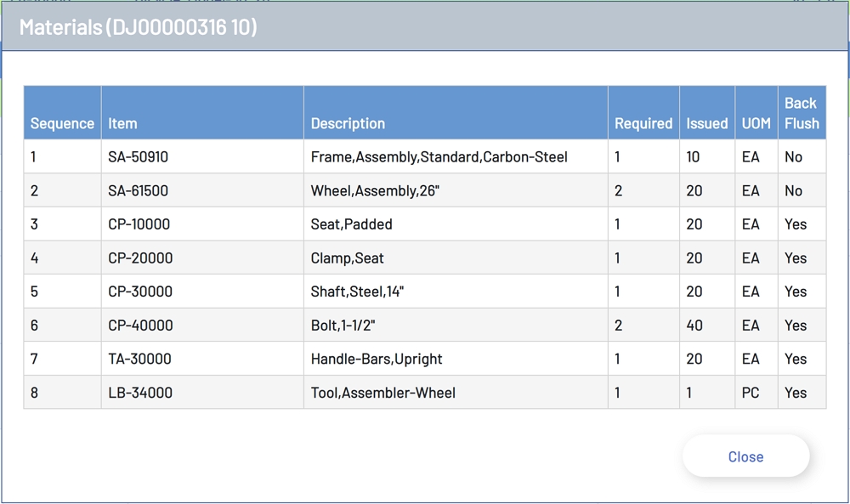Click the Description column header
Image resolution: width=850 pixels, height=504 pixels.
point(348,123)
